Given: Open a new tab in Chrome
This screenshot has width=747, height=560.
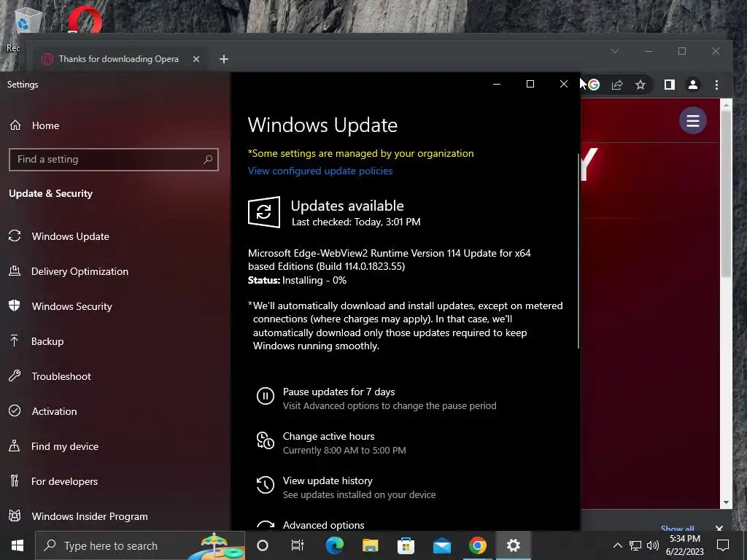Looking at the screenshot, I should pyautogui.click(x=224, y=59).
